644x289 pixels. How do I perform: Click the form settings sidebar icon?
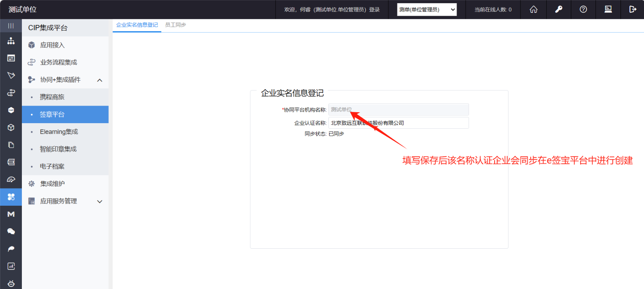pyautogui.click(x=11, y=58)
